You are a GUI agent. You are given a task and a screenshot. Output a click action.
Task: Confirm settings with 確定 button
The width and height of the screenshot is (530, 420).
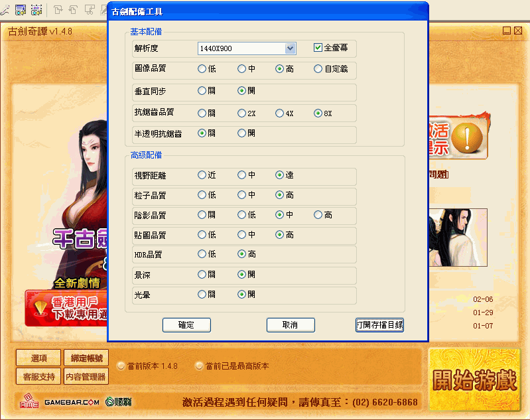[x=186, y=325]
